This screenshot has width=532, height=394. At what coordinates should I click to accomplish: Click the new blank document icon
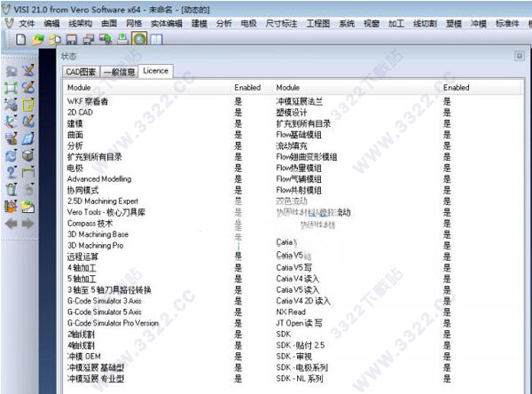click(x=21, y=39)
